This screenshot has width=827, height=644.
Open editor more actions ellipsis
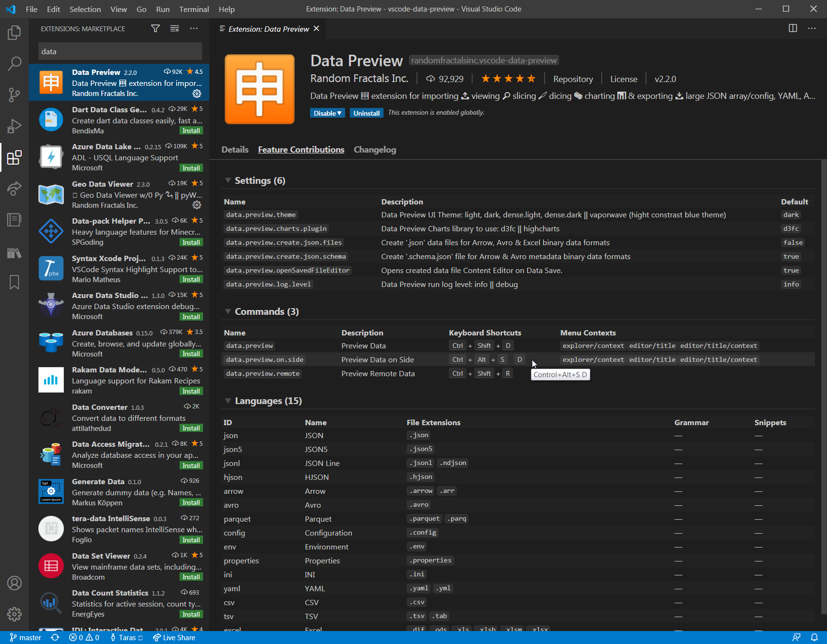(x=812, y=28)
